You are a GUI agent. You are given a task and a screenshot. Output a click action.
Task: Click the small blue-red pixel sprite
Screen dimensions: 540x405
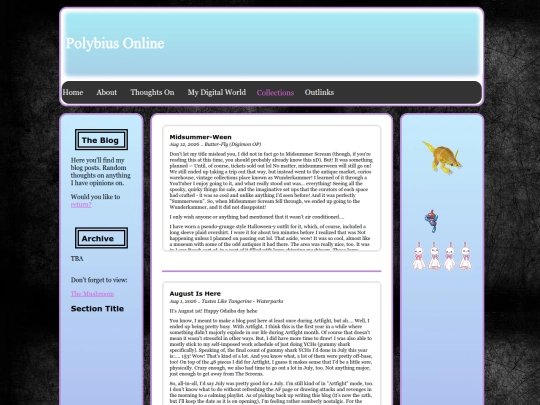pyautogui.click(x=432, y=221)
